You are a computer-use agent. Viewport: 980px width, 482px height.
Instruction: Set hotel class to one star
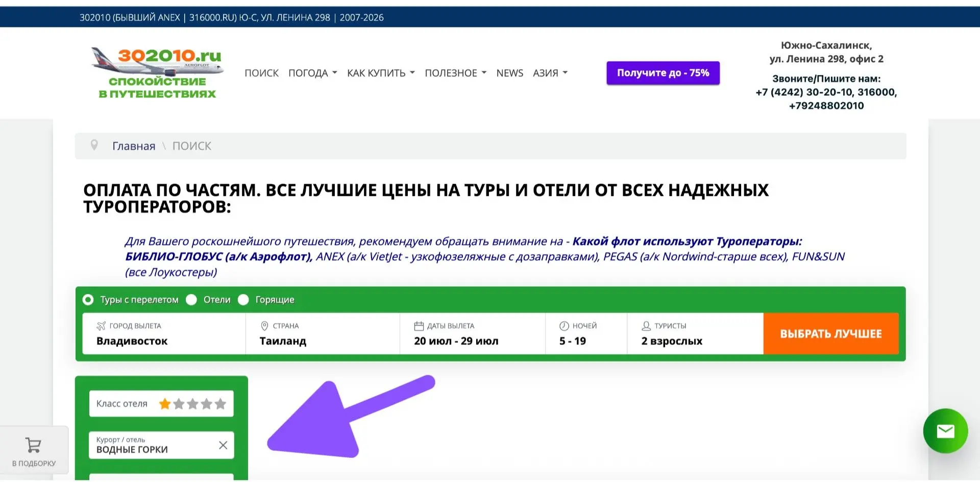tap(164, 404)
